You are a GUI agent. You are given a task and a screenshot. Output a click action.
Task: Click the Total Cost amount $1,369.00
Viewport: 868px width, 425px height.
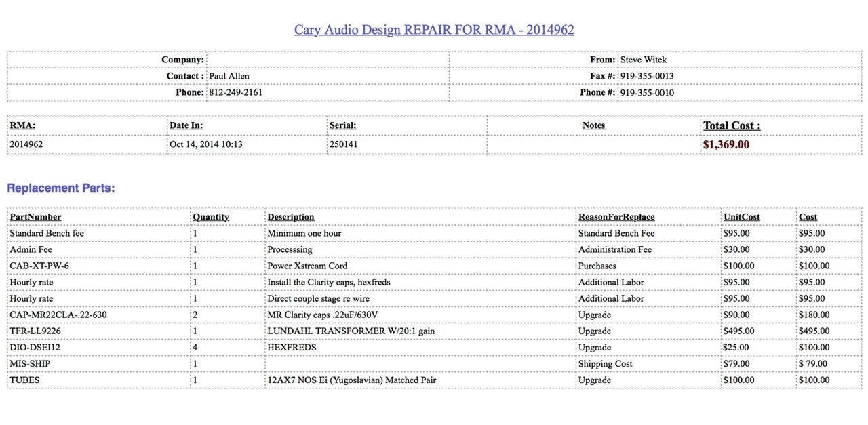coord(726,144)
